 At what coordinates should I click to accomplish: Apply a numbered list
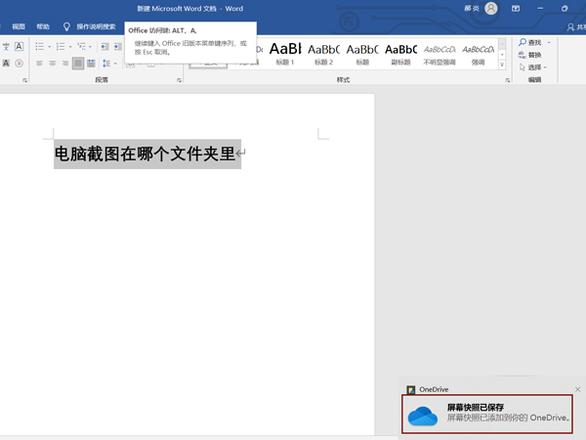(60, 46)
